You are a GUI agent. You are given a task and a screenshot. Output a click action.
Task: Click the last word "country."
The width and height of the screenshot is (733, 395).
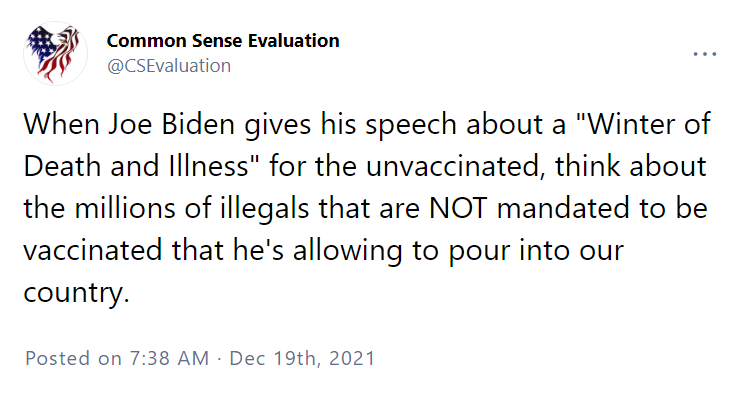(76, 292)
